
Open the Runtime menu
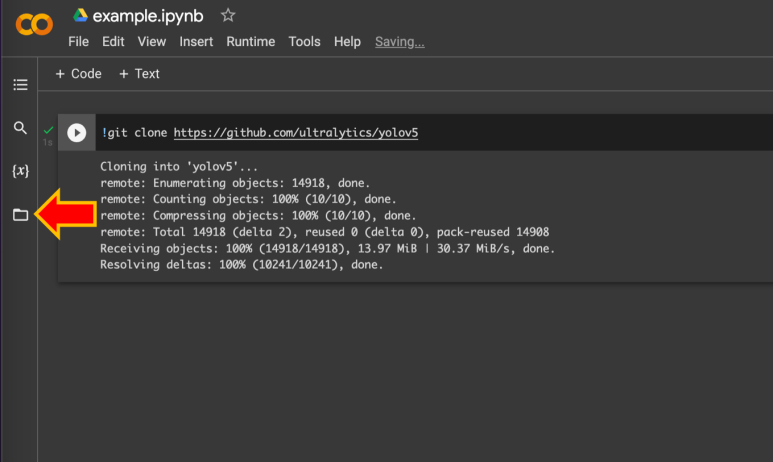pos(250,42)
